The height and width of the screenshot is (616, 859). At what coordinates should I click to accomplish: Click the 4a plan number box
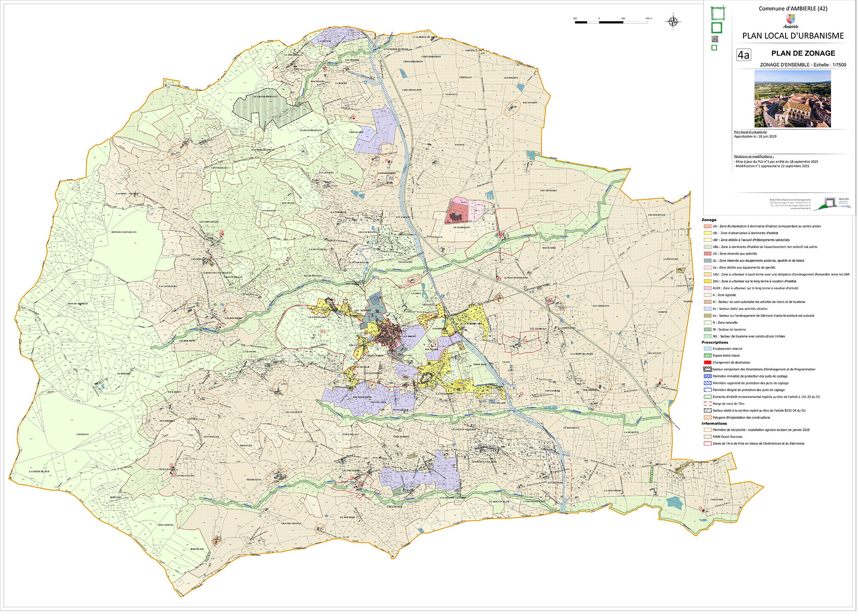pos(743,55)
